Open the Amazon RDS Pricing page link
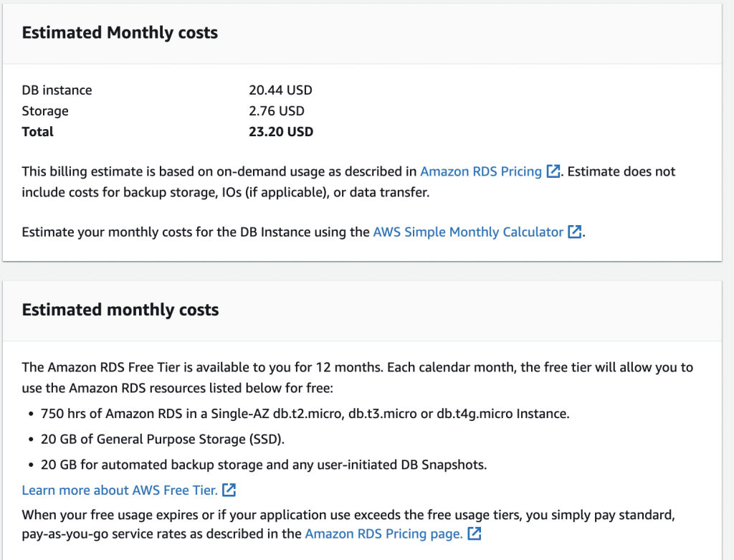Viewport: 734px width, 560px height. tap(383, 533)
